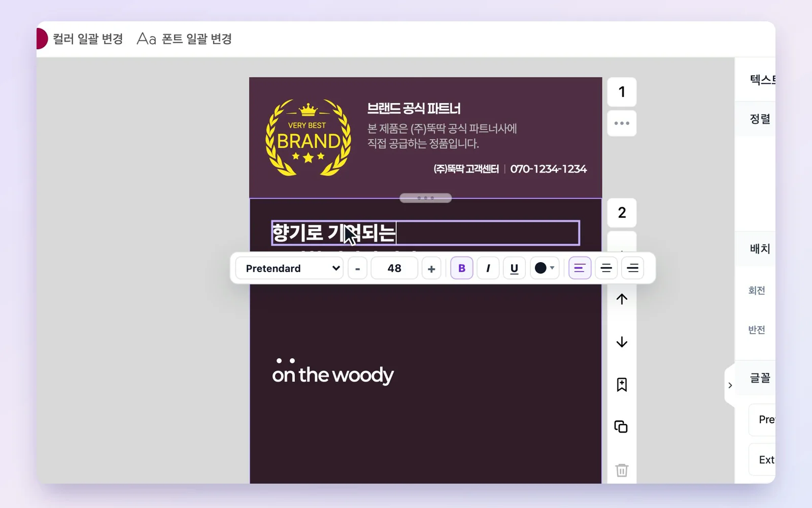Decrease font size with minus button
Image resolution: width=812 pixels, height=508 pixels.
[358, 268]
